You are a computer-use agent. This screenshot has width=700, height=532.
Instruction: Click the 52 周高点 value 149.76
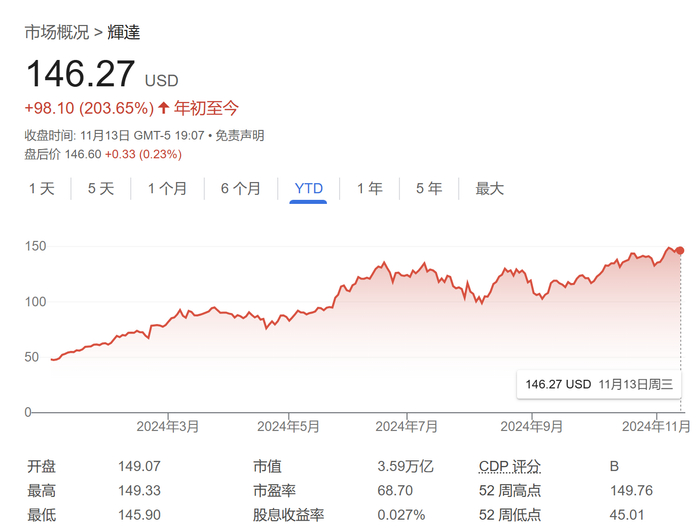(631, 490)
